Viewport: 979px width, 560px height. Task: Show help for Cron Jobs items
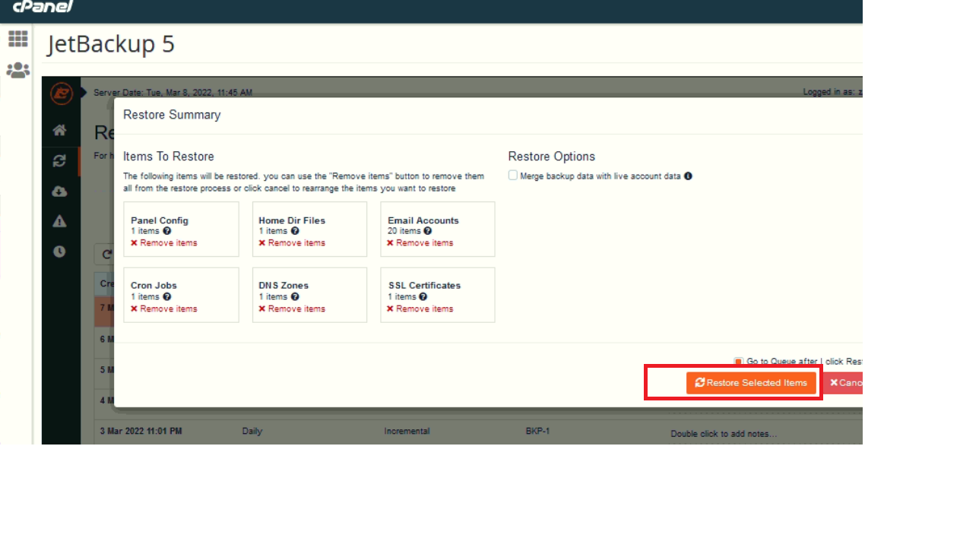point(167,297)
